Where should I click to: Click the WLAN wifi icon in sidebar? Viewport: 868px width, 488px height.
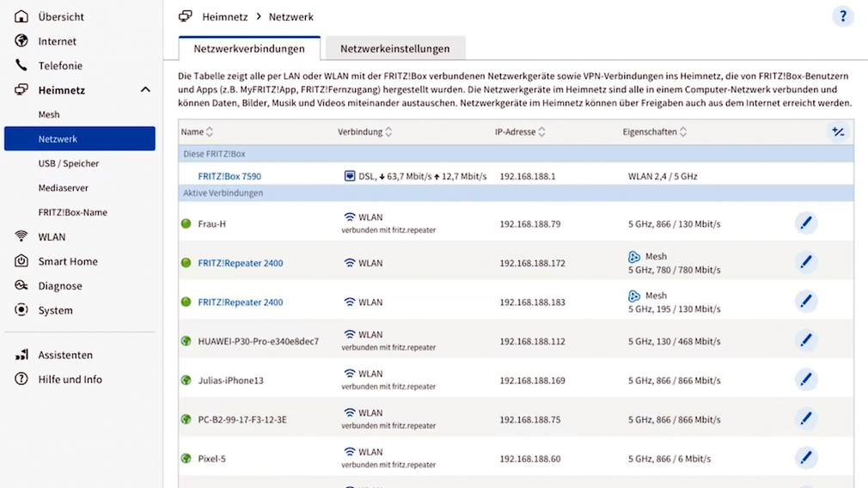click(21, 236)
